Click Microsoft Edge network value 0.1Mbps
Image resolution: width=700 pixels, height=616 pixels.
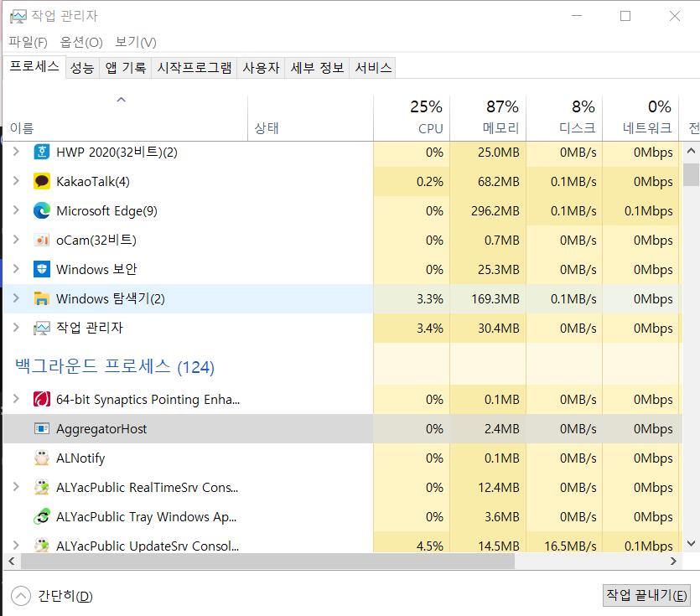click(648, 210)
